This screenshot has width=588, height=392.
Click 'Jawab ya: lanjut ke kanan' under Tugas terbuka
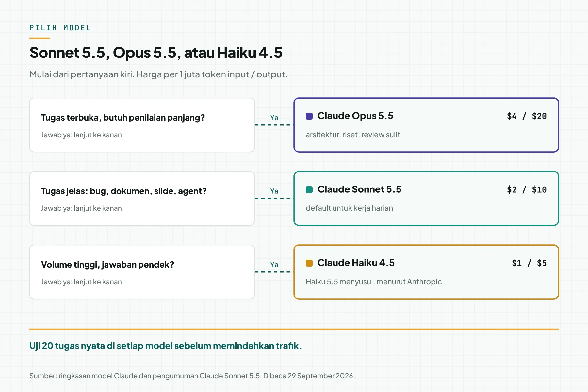81,135
